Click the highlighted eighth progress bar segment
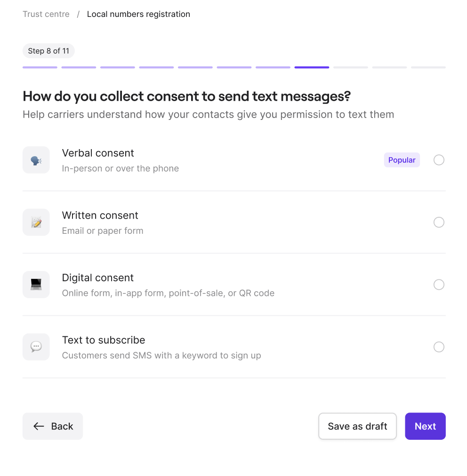467x476 pixels. (312, 67)
